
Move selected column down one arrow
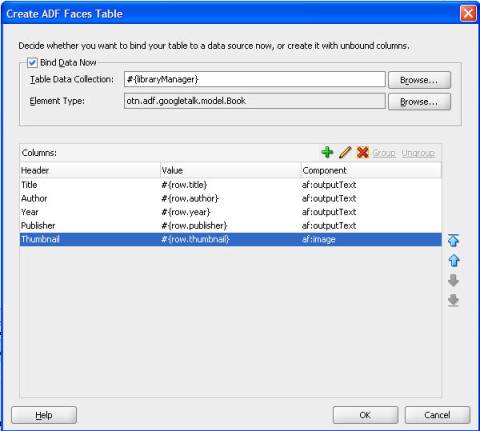point(453,280)
